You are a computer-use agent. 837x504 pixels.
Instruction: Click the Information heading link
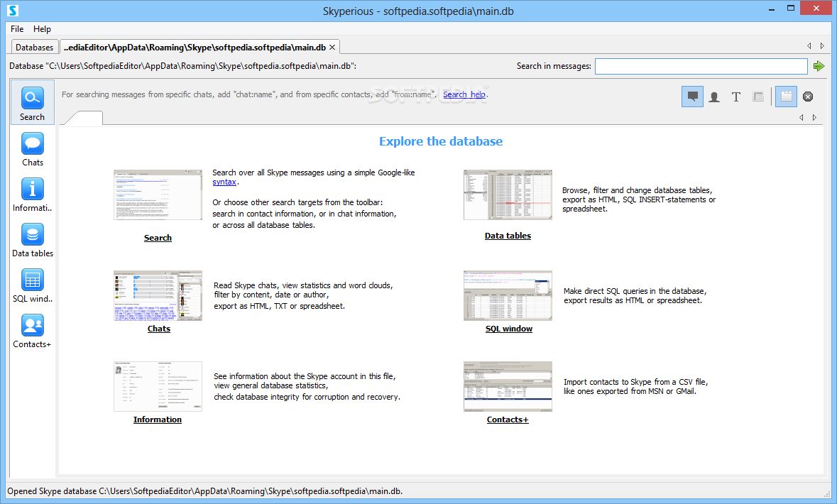(158, 419)
